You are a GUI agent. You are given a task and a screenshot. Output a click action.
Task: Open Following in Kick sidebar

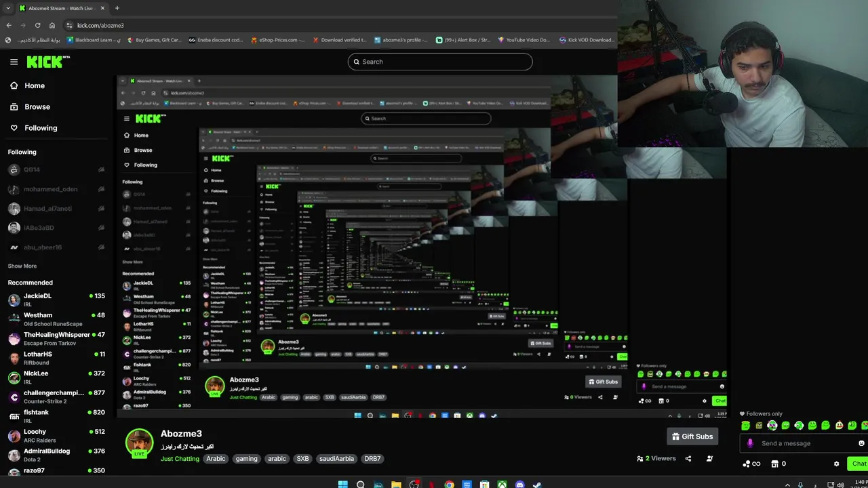tap(33, 127)
